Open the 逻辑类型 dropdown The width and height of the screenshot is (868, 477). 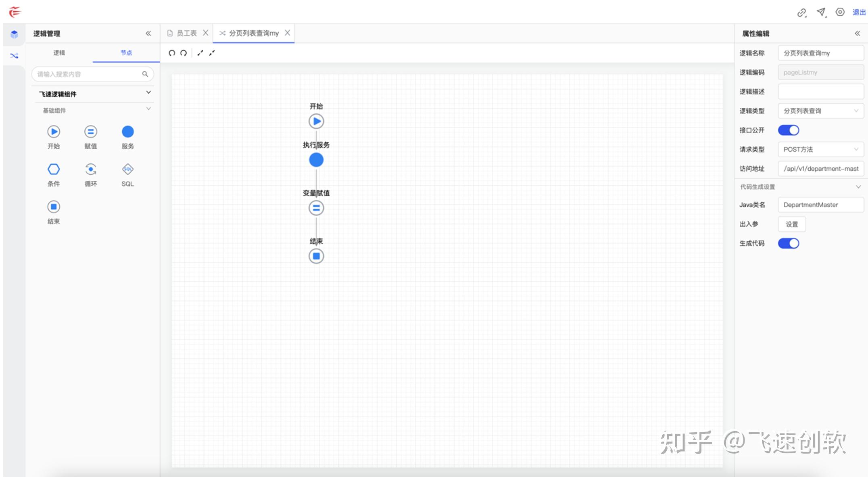tap(820, 111)
